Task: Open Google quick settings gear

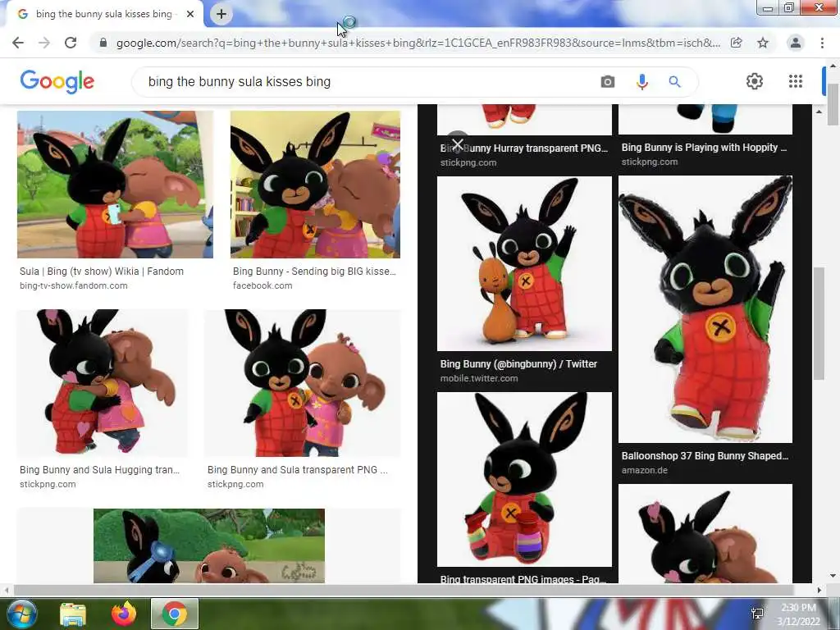Action: [755, 81]
